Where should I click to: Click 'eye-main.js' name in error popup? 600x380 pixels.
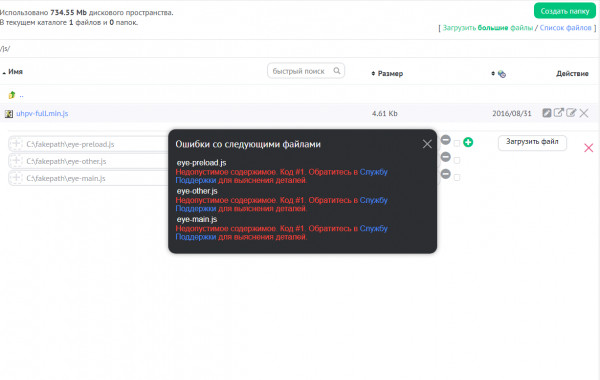click(x=197, y=219)
